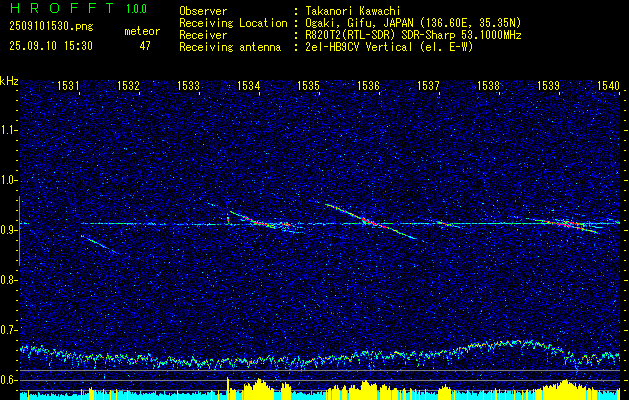Select the version number 1.0.0
The height and width of the screenshot is (400, 629).
[136, 8]
